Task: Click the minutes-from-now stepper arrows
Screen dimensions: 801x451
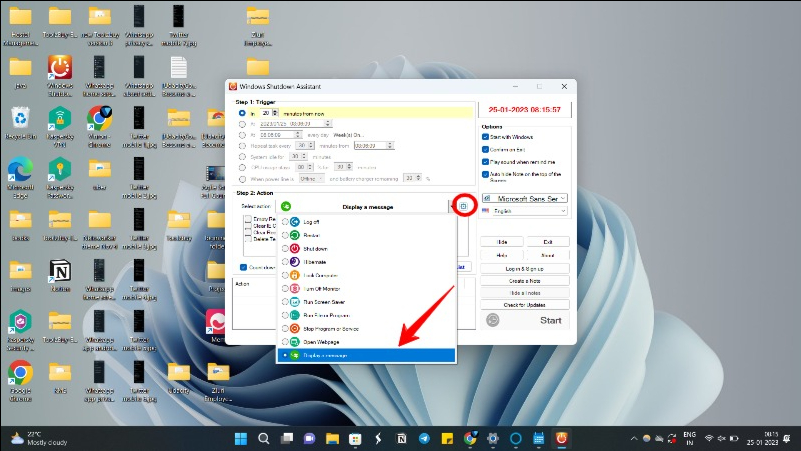Action: click(x=275, y=113)
